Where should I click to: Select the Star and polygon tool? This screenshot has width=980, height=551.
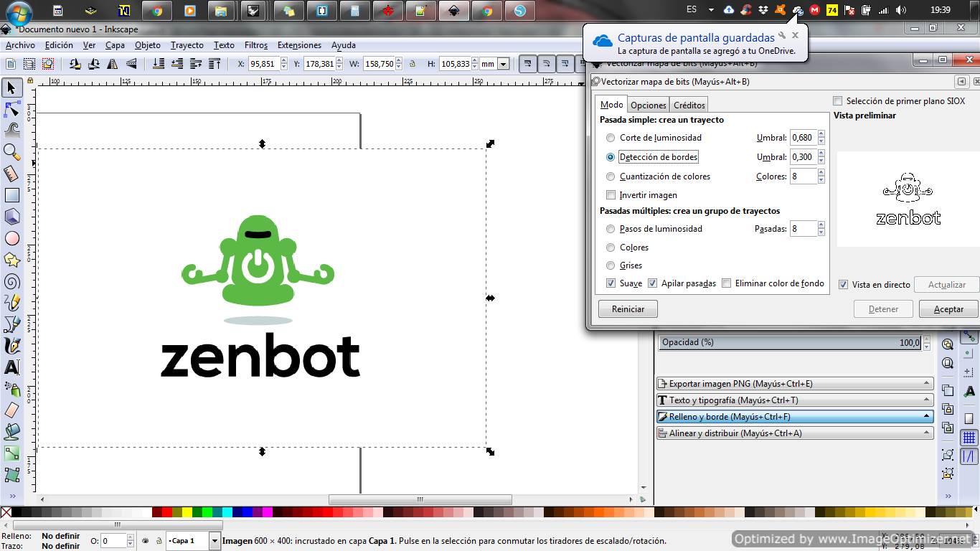[11, 260]
